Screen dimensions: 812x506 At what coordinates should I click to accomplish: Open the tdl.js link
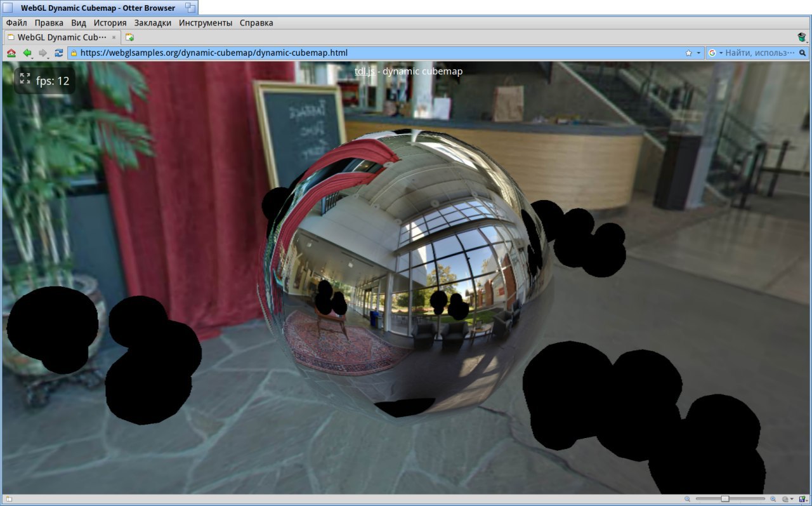pos(365,71)
